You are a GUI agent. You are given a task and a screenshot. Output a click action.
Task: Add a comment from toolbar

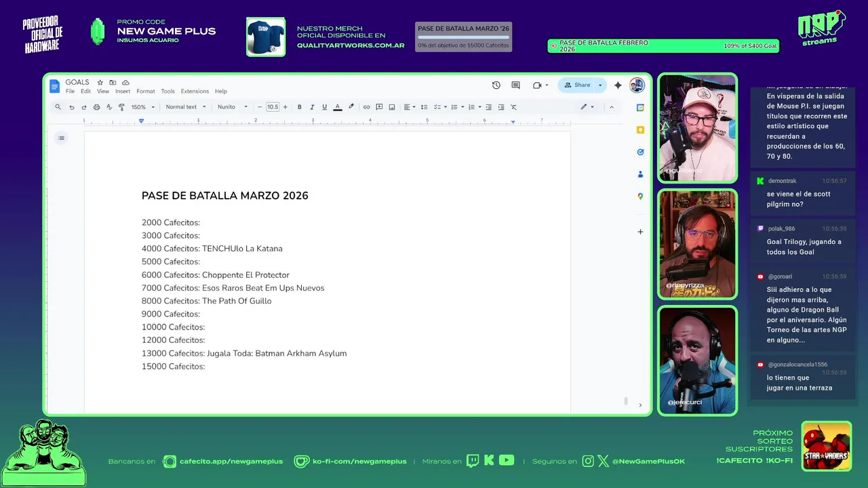coord(379,107)
